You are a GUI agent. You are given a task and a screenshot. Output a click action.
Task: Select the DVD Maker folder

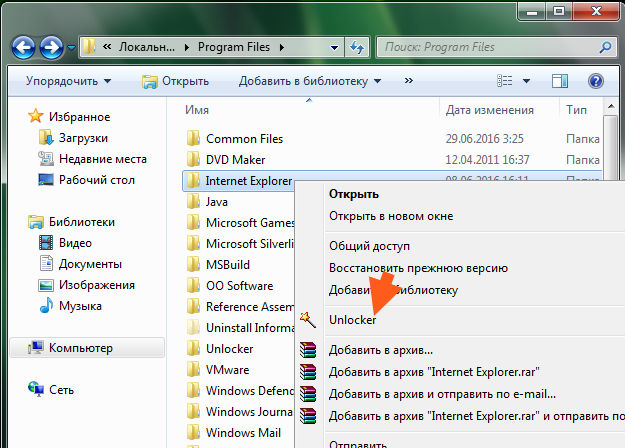tap(236, 160)
